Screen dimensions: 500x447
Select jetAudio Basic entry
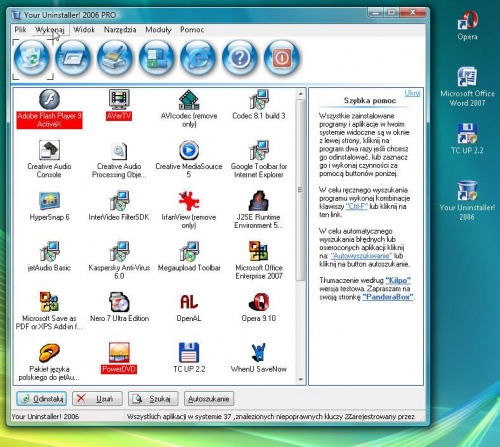pyautogui.click(x=49, y=257)
